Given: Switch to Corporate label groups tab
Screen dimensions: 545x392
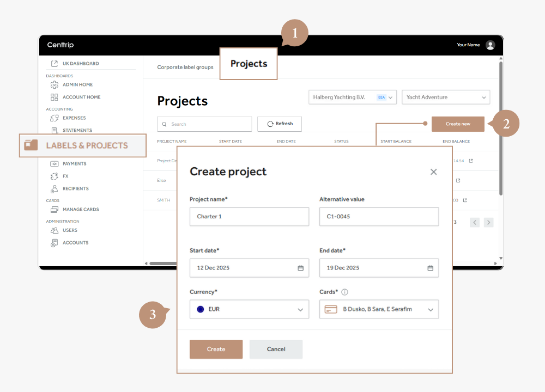Looking at the screenshot, I should coord(185,68).
